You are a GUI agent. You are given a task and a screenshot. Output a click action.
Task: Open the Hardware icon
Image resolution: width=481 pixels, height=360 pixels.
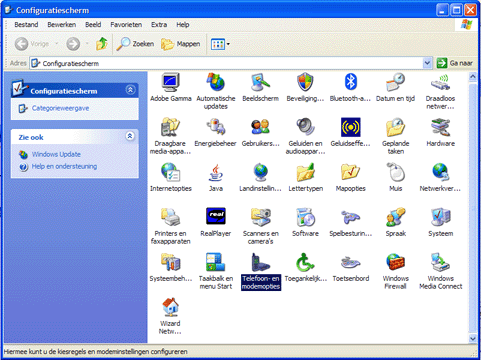point(440,127)
